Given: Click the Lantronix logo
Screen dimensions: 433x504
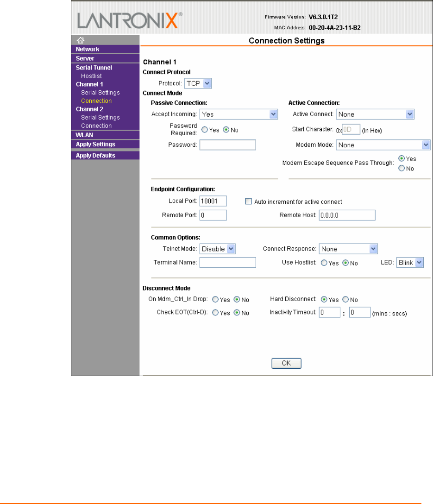Looking at the screenshot, I should click(130, 20).
